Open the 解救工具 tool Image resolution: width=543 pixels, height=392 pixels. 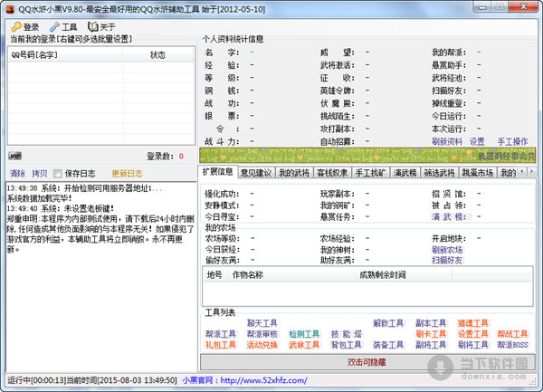[388, 323]
